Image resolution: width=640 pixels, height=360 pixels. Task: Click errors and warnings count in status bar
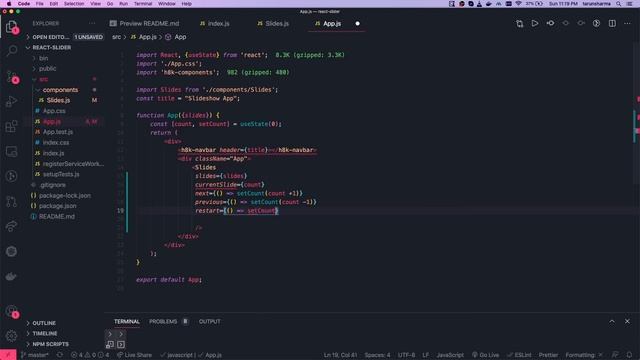(x=90, y=355)
